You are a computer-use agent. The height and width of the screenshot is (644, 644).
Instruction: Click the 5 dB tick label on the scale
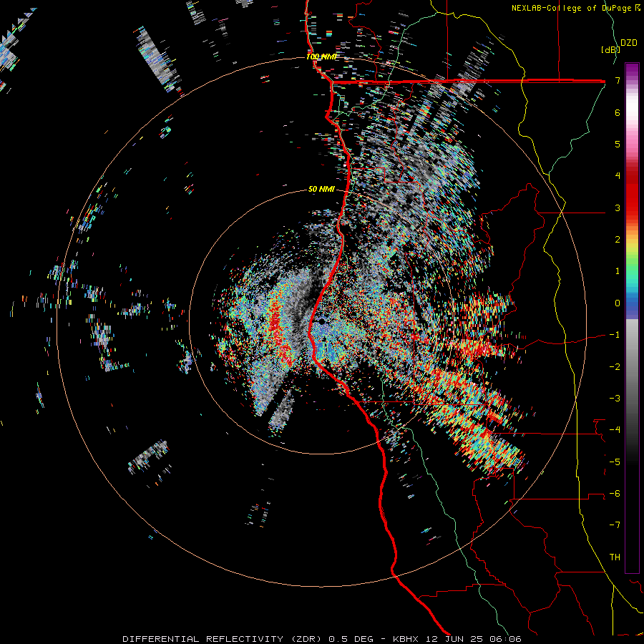(x=618, y=144)
